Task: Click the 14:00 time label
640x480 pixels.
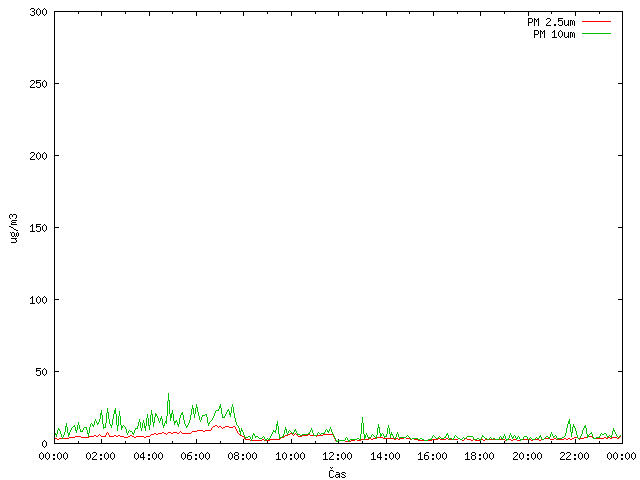Action: tap(385, 456)
